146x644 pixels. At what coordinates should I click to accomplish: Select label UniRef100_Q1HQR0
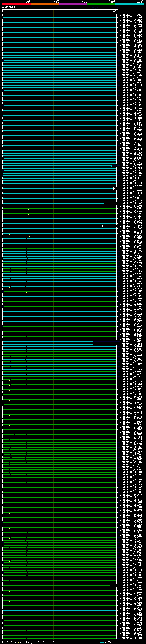point(131,588)
